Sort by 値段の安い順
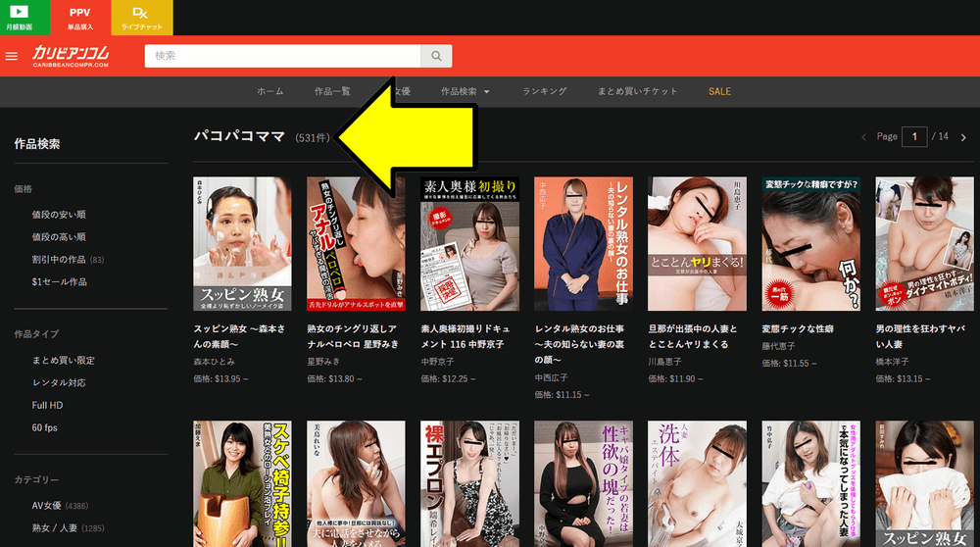 click(x=59, y=214)
